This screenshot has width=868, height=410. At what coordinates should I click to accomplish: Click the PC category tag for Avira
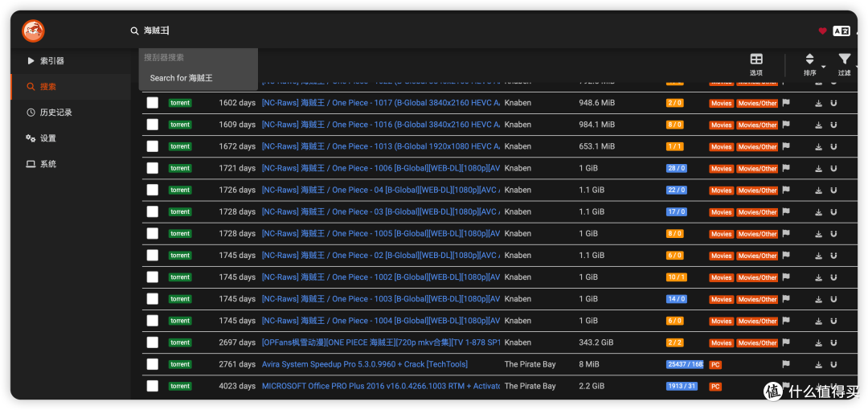pos(716,364)
